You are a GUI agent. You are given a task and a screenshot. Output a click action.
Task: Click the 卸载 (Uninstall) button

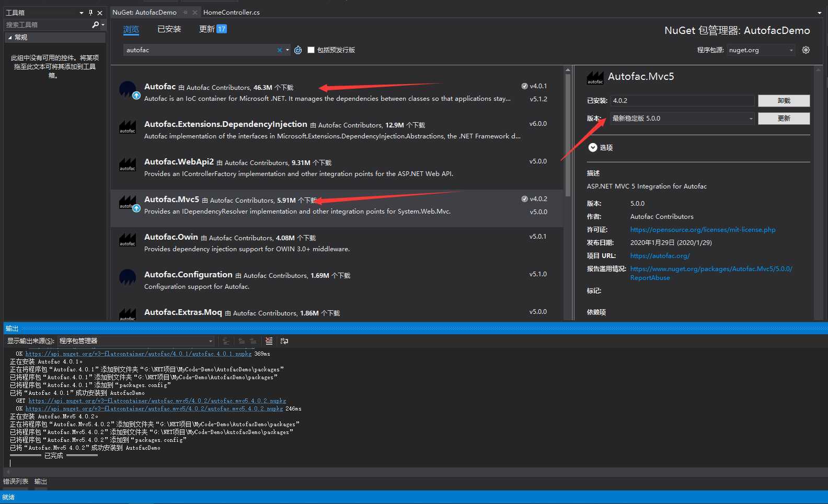(x=784, y=101)
